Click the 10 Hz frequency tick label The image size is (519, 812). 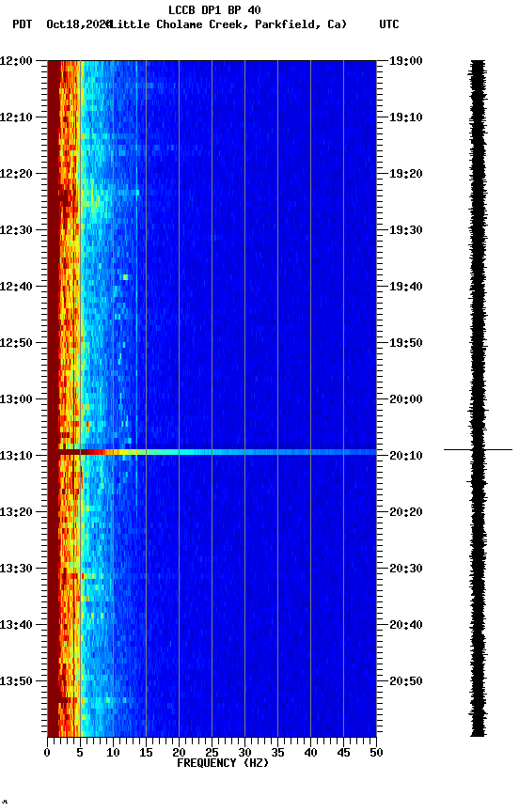pos(113,754)
